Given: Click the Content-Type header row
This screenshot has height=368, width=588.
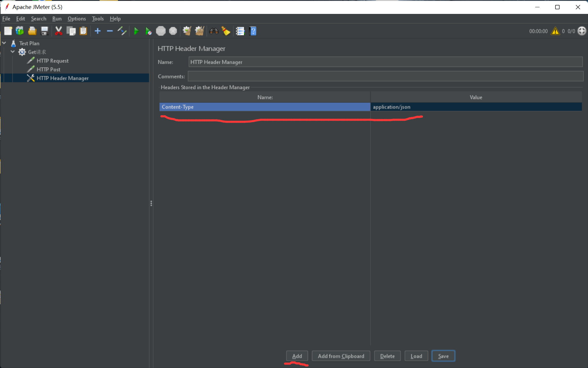Looking at the screenshot, I should 265,107.
